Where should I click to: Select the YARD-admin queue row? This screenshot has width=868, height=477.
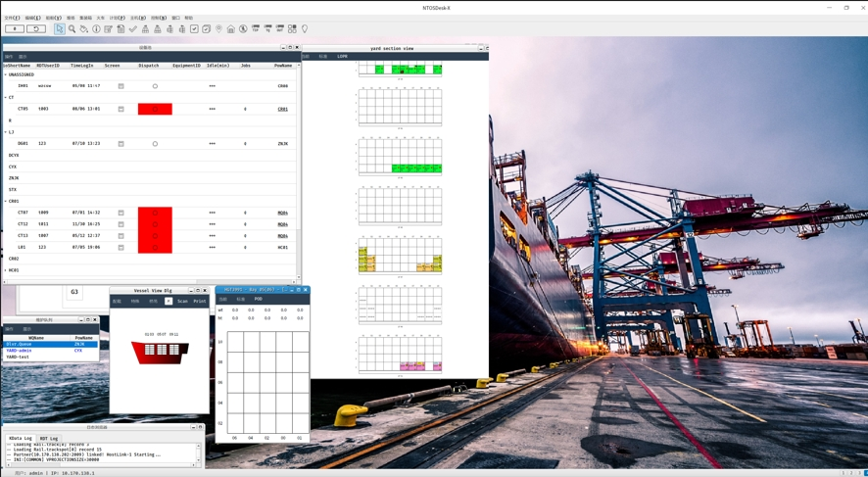(20, 351)
